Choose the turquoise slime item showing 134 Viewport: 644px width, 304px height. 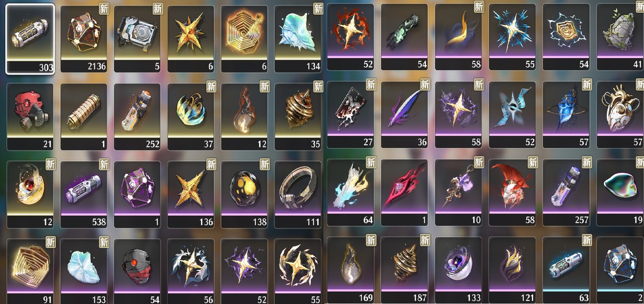pyautogui.click(x=297, y=39)
